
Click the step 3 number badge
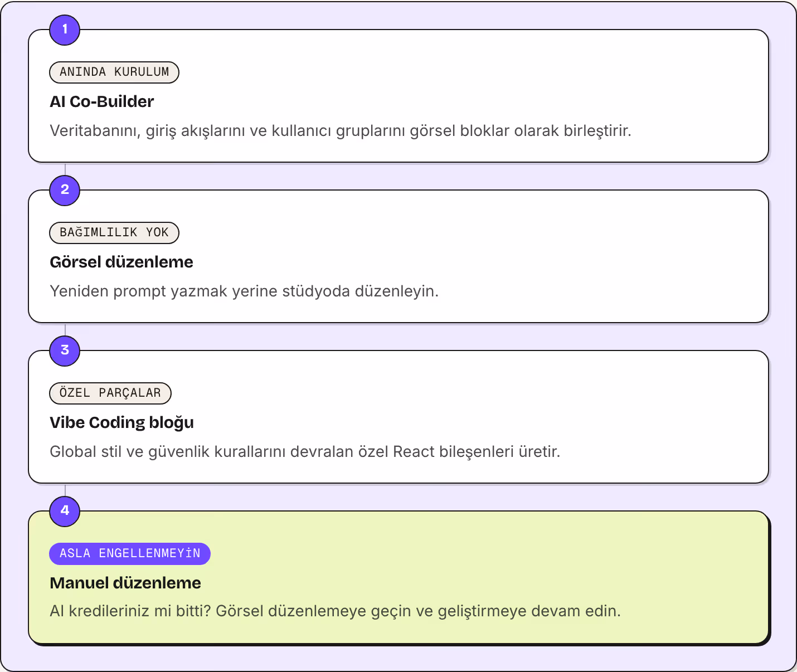65,350
